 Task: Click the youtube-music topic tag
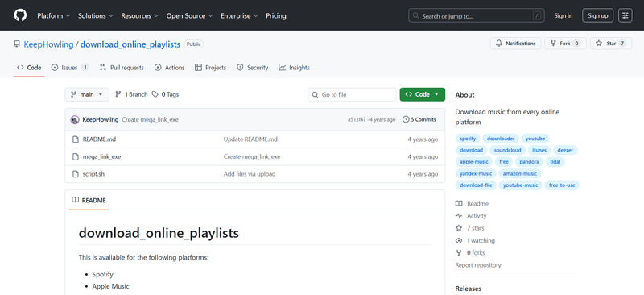coord(520,185)
